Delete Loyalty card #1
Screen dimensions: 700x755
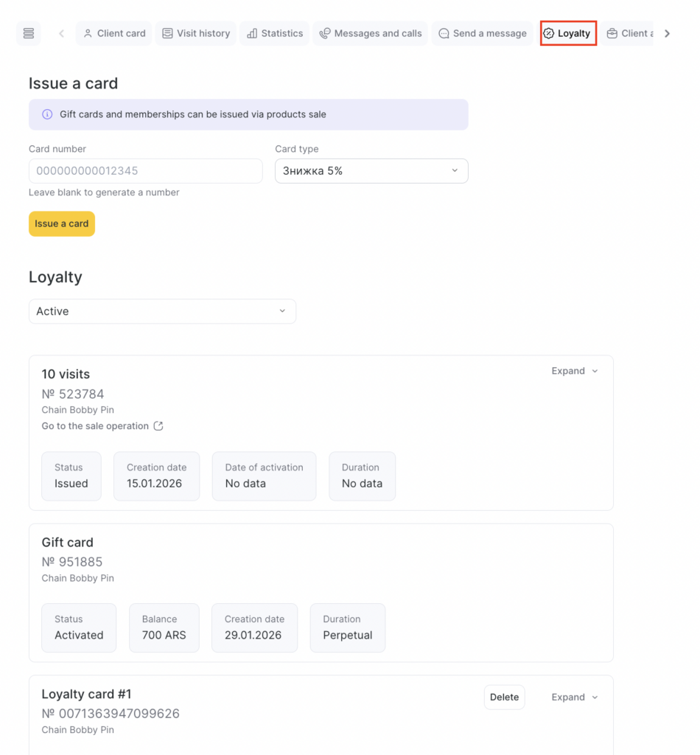[504, 697]
